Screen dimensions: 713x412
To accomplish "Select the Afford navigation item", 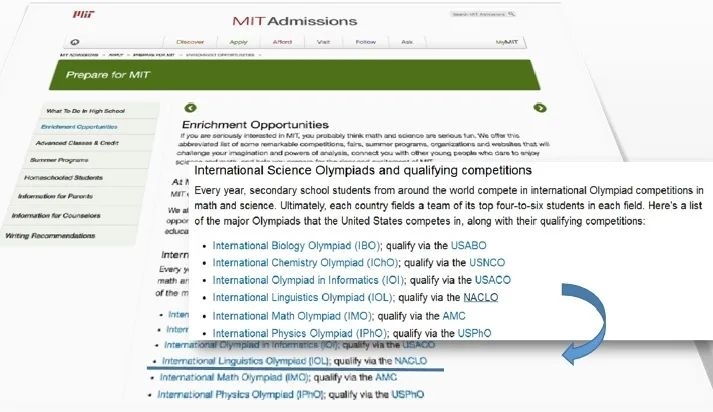I will coord(283,42).
